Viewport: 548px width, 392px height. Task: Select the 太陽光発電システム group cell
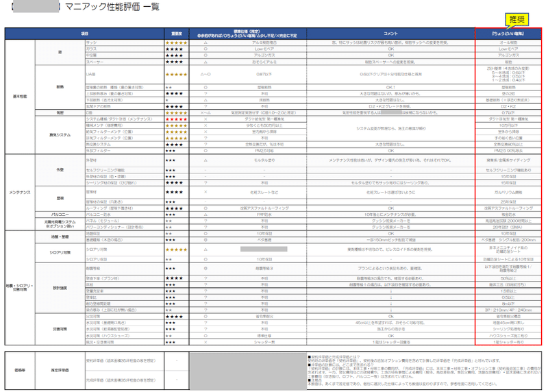tap(60, 224)
